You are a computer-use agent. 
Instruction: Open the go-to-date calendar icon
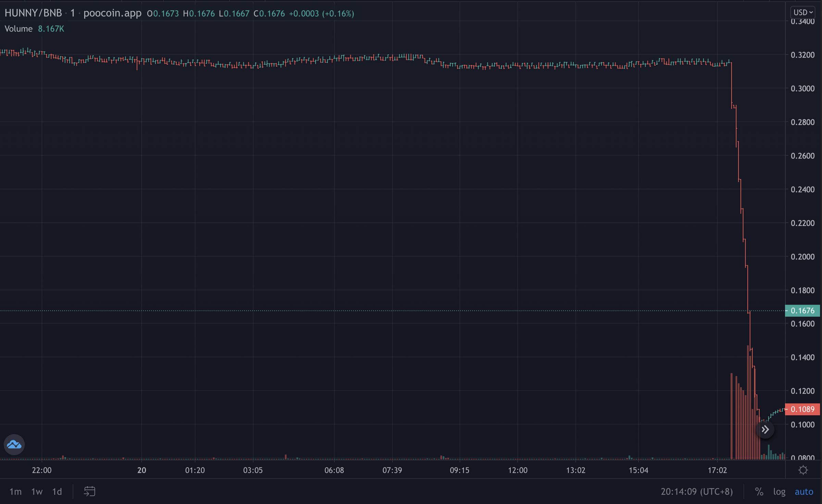click(89, 491)
